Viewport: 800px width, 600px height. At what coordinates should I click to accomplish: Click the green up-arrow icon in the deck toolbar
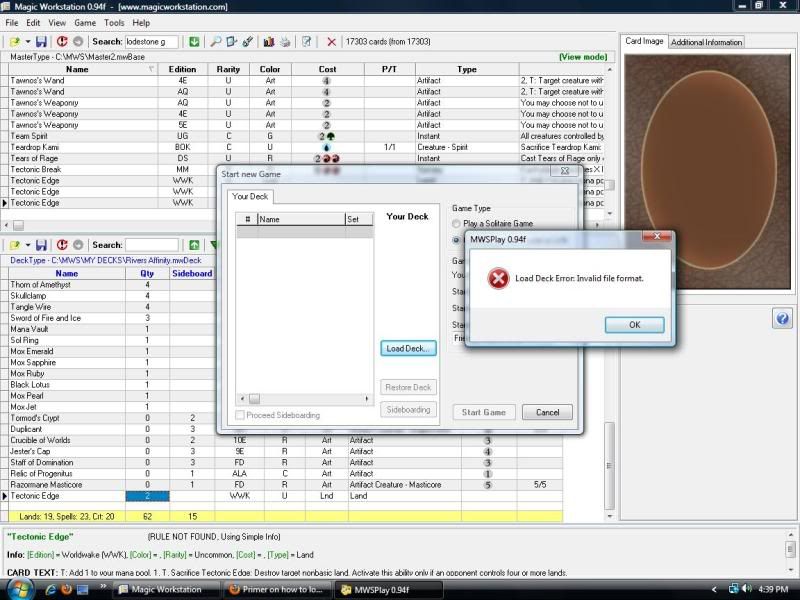pos(194,245)
